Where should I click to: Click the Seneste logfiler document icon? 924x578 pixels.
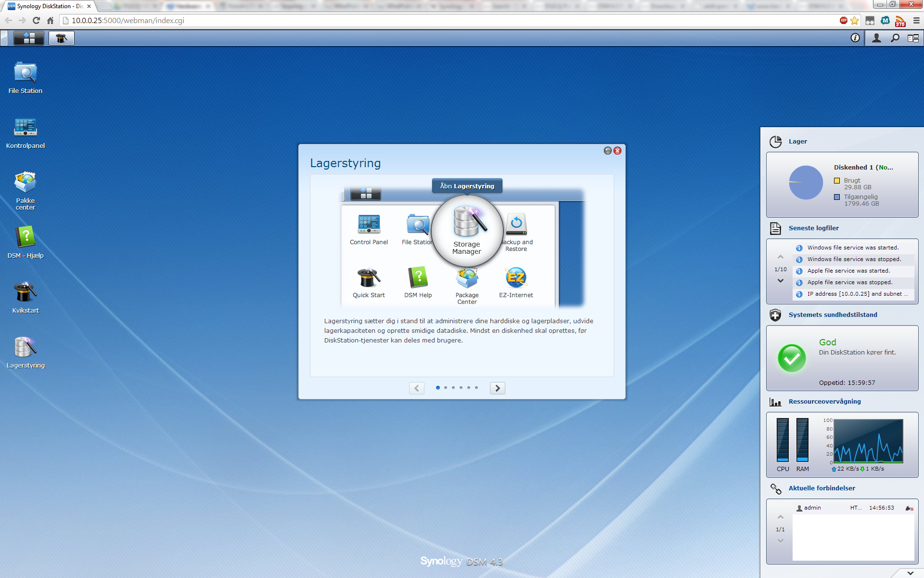tap(775, 228)
